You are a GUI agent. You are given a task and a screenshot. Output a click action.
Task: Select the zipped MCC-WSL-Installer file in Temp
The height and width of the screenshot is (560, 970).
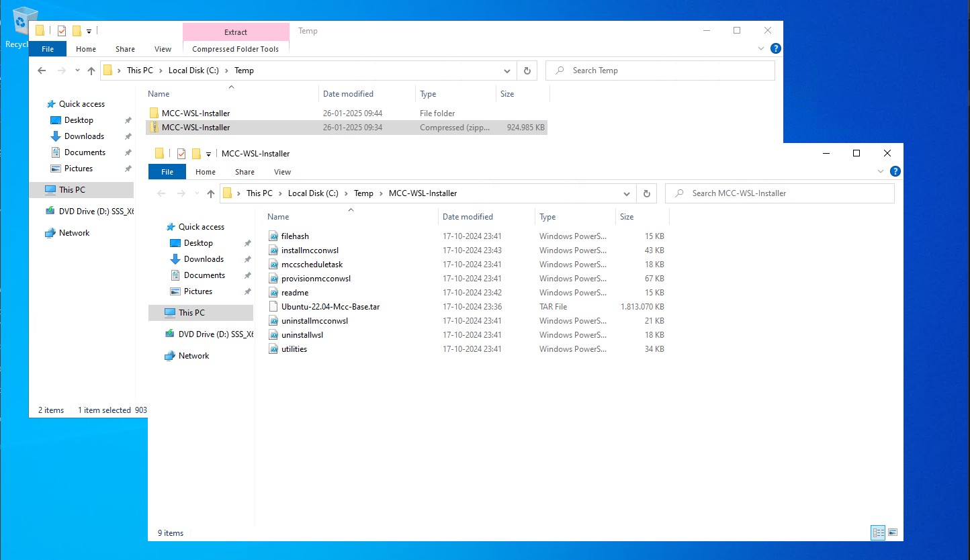[x=347, y=128]
